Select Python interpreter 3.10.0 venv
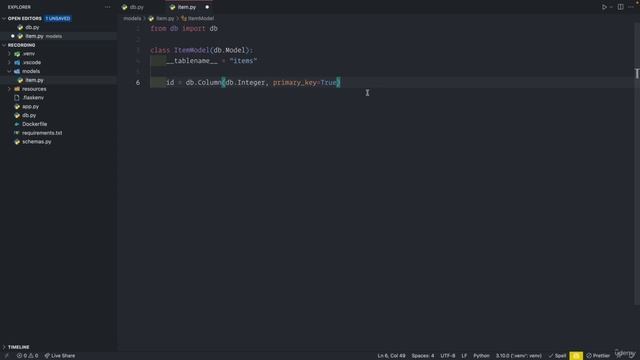Image resolution: width=640 pixels, height=360 pixels. [518, 356]
